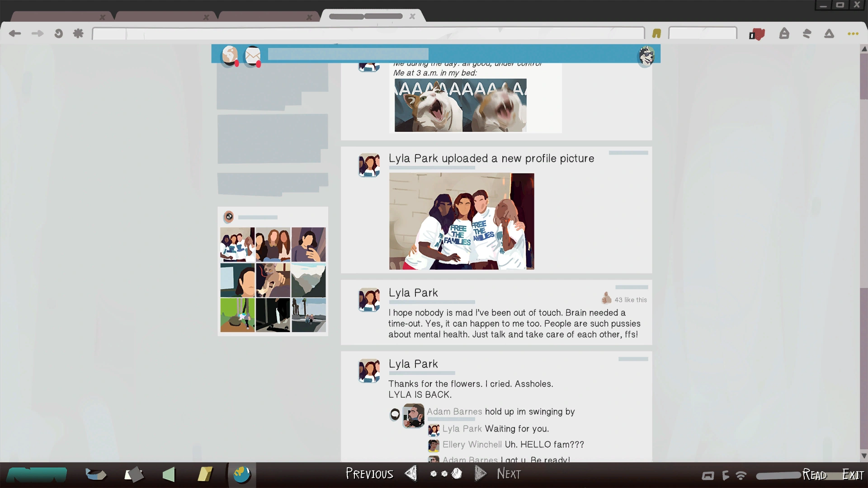
Task: Click the browser back arrow
Action: pyautogui.click(x=15, y=33)
